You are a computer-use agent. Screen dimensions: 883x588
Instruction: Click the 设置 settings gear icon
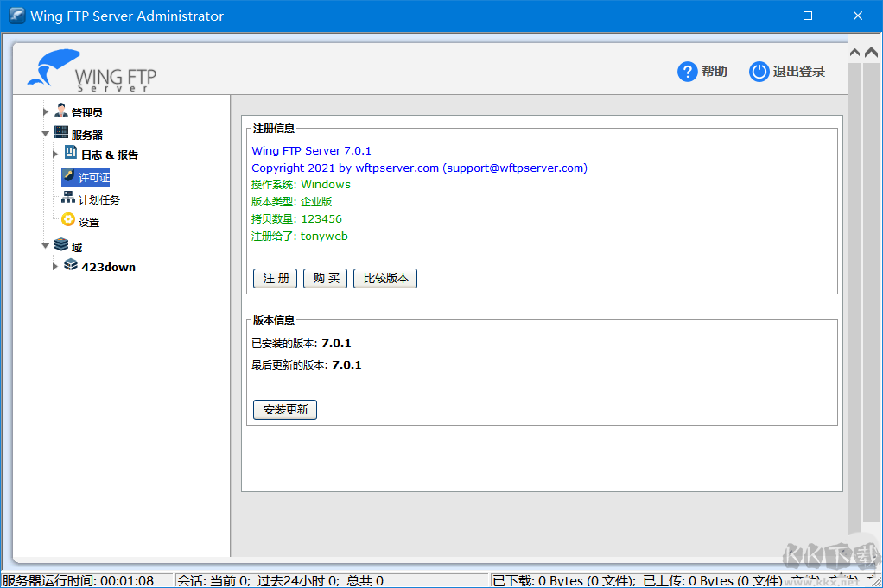click(x=68, y=220)
